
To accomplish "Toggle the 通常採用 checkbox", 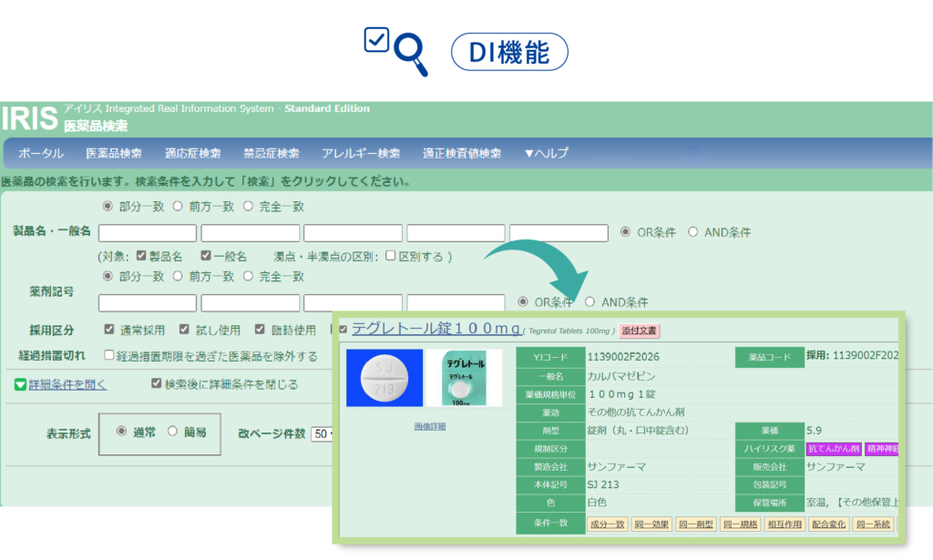I will [x=109, y=329].
